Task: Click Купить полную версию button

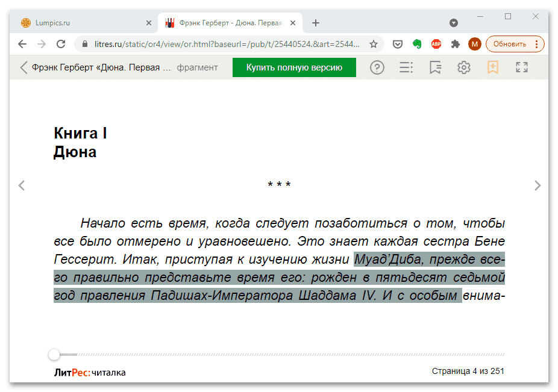Action: click(x=293, y=67)
